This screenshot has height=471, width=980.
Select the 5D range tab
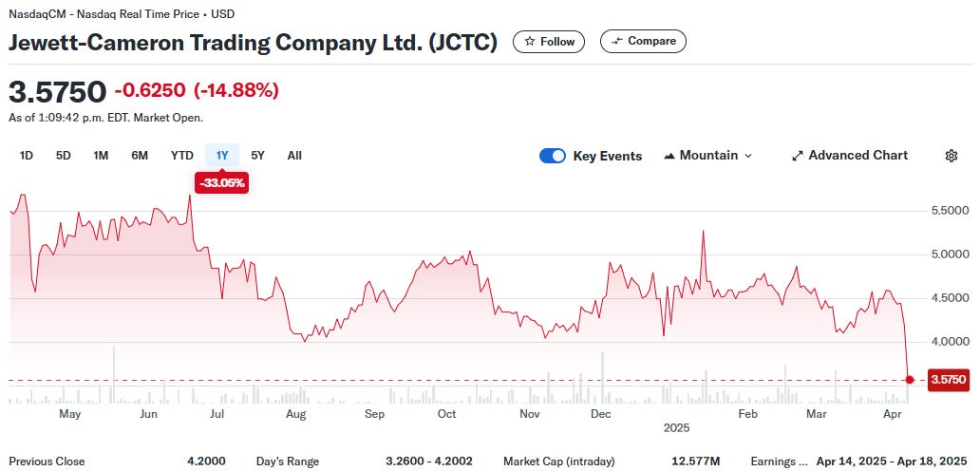coord(63,156)
